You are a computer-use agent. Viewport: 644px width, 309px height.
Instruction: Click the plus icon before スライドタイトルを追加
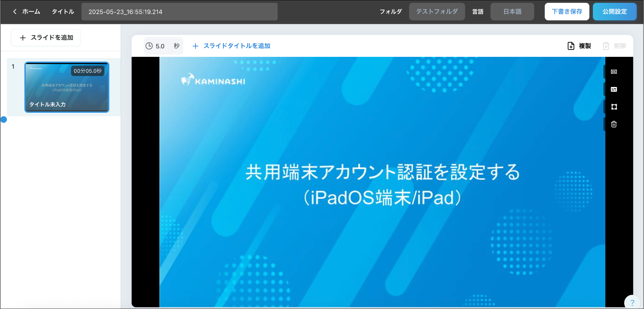click(195, 46)
